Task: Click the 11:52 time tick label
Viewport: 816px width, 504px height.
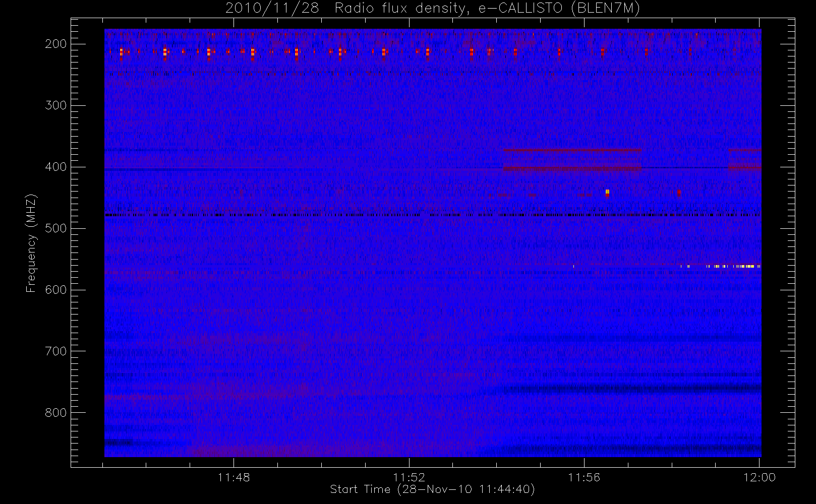Action: (x=409, y=477)
